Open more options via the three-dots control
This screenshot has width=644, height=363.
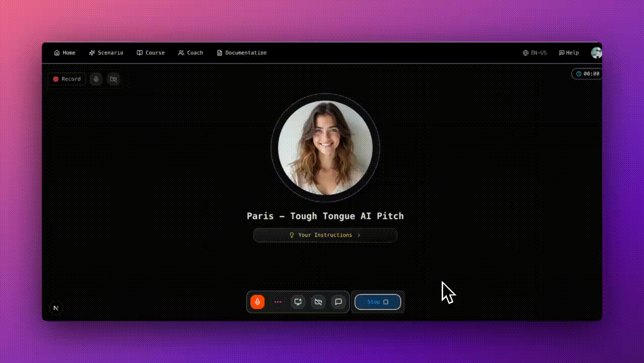pos(278,301)
